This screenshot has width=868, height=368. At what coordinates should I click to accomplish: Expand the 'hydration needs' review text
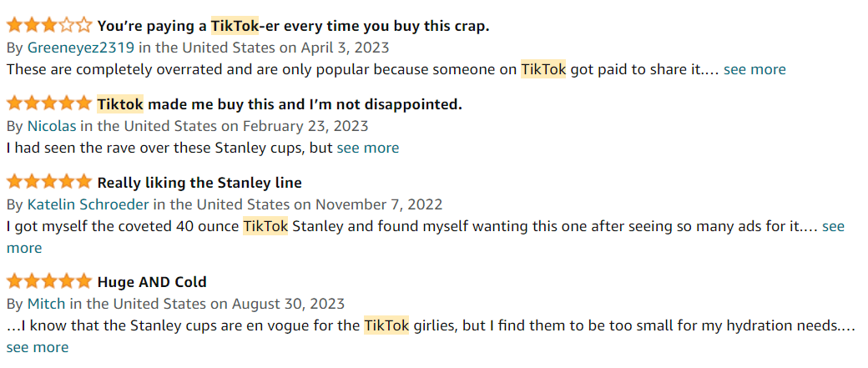(38, 347)
